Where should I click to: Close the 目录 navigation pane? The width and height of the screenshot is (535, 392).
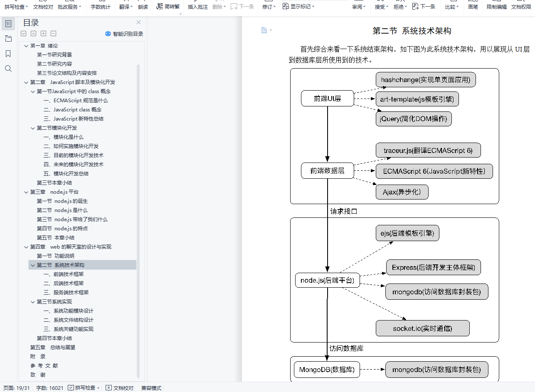pyautogui.click(x=139, y=22)
